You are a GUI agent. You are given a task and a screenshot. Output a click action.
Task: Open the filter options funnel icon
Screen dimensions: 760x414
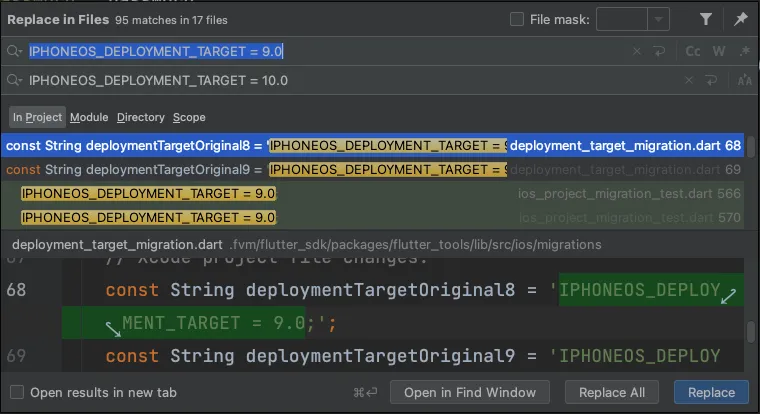click(x=706, y=19)
